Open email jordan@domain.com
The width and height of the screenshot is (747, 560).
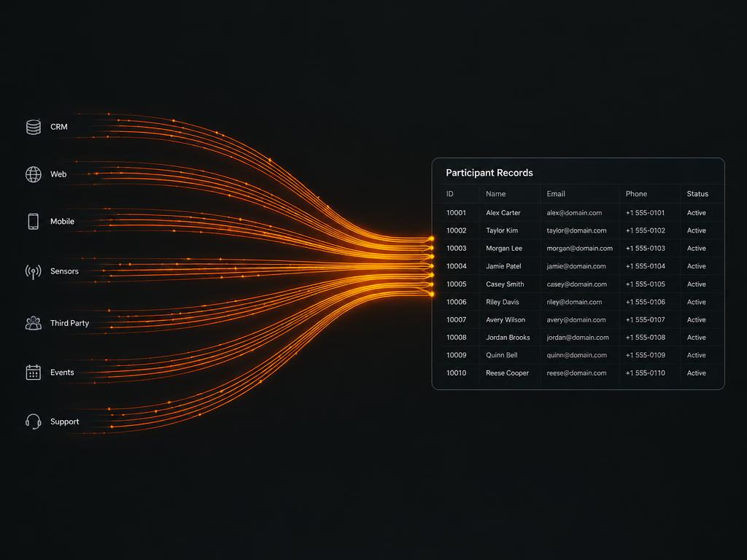coord(578,338)
